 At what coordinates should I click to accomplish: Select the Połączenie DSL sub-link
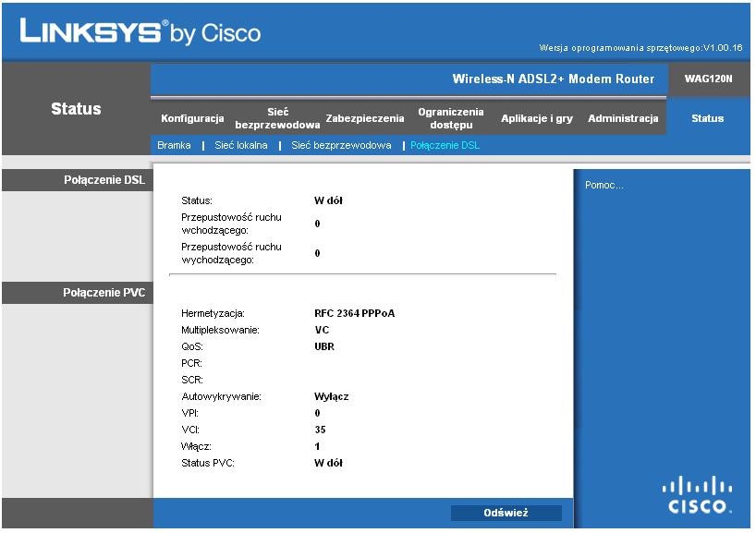pos(445,145)
